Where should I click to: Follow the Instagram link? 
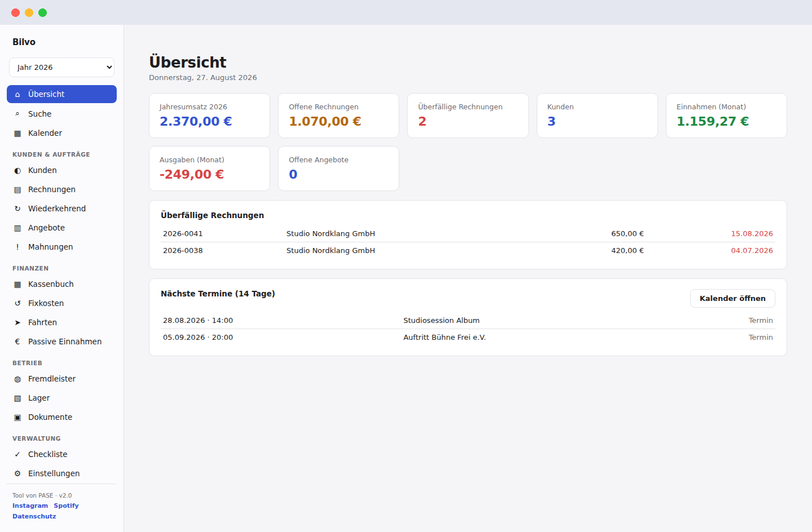point(30,506)
